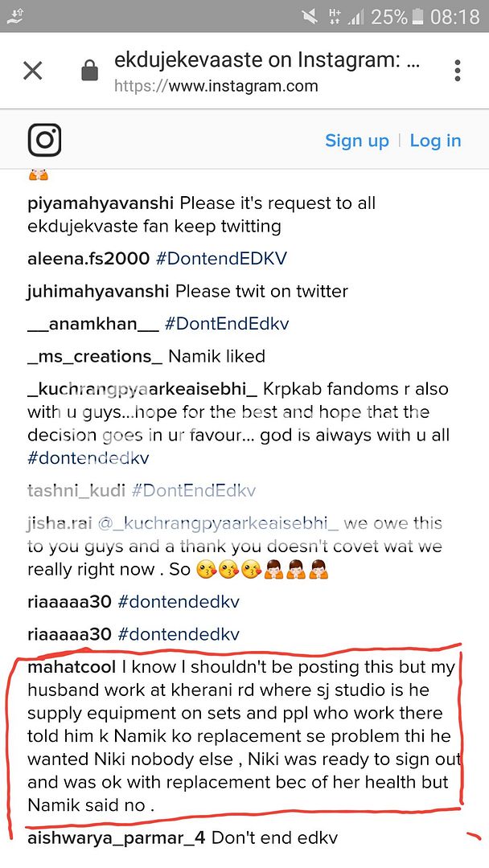
Task: Tap the signal strength status icon
Action: click(355, 16)
